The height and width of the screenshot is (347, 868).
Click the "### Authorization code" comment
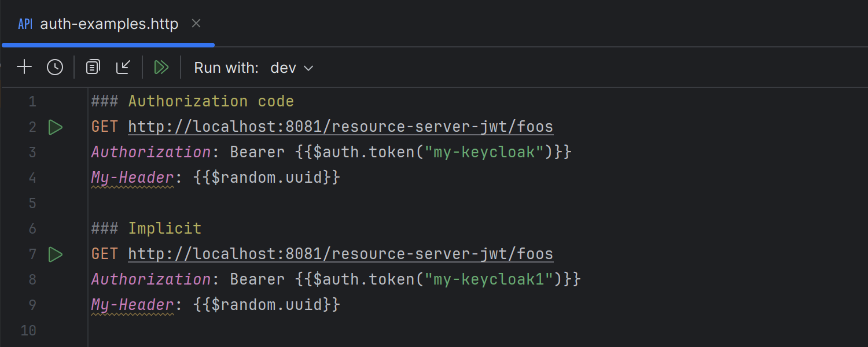(x=193, y=101)
